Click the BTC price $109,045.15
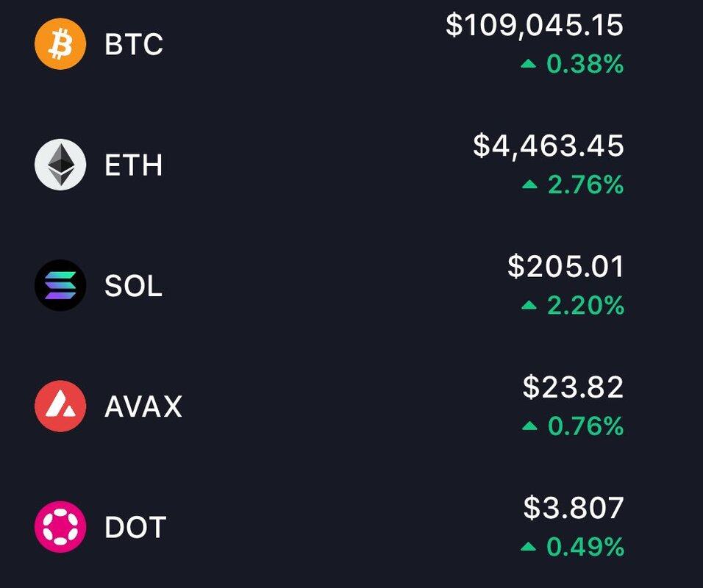The width and height of the screenshot is (703, 588). [535, 25]
